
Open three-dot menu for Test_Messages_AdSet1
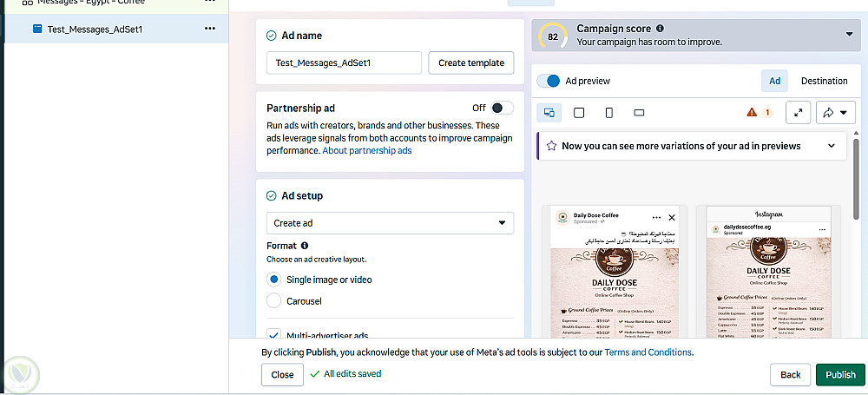[x=210, y=29]
